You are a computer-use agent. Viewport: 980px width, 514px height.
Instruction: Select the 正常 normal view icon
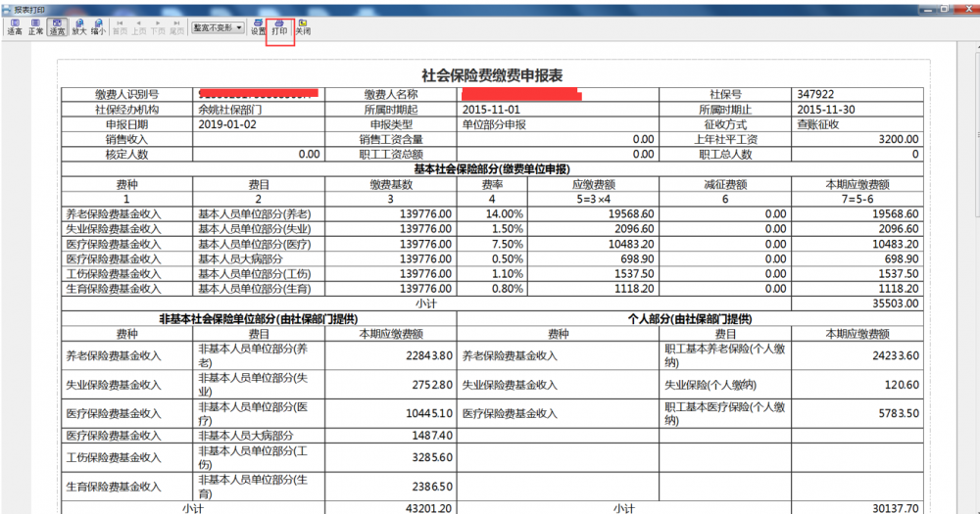(35, 26)
